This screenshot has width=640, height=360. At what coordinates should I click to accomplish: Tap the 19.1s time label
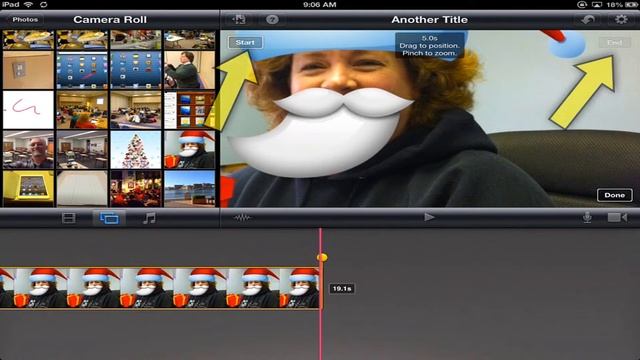[342, 289]
